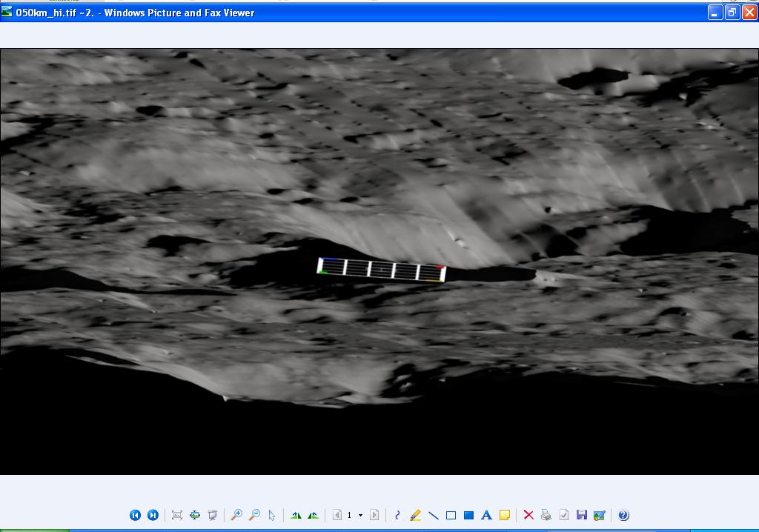Select the freehand annotation tool

397,515
